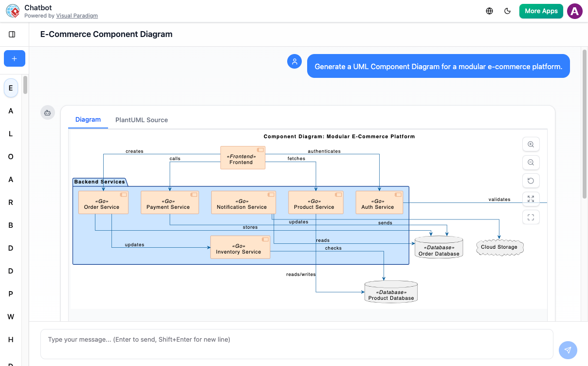This screenshot has width=588, height=366.
Task: Click the reset view icon beside the diagram
Action: coord(531,180)
